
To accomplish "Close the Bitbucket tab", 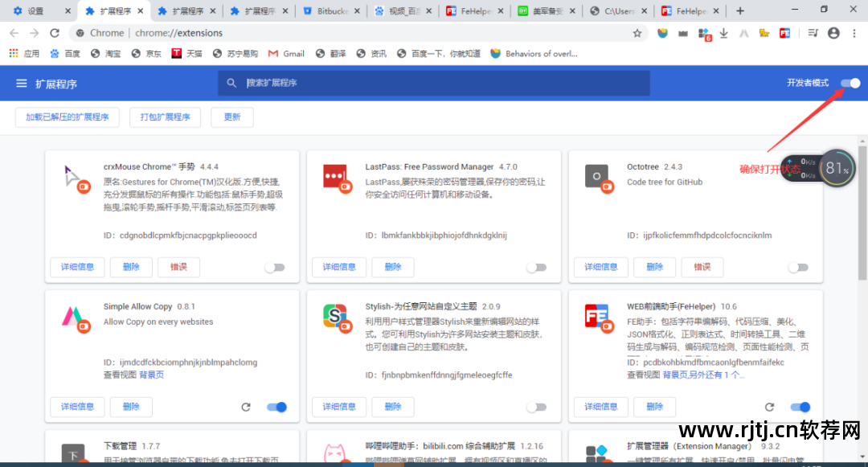I will point(357,10).
